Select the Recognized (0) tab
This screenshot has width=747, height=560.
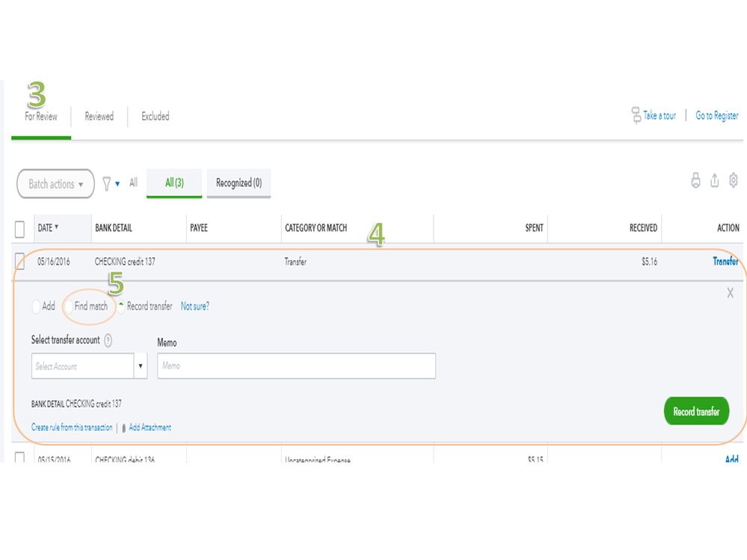click(x=239, y=183)
